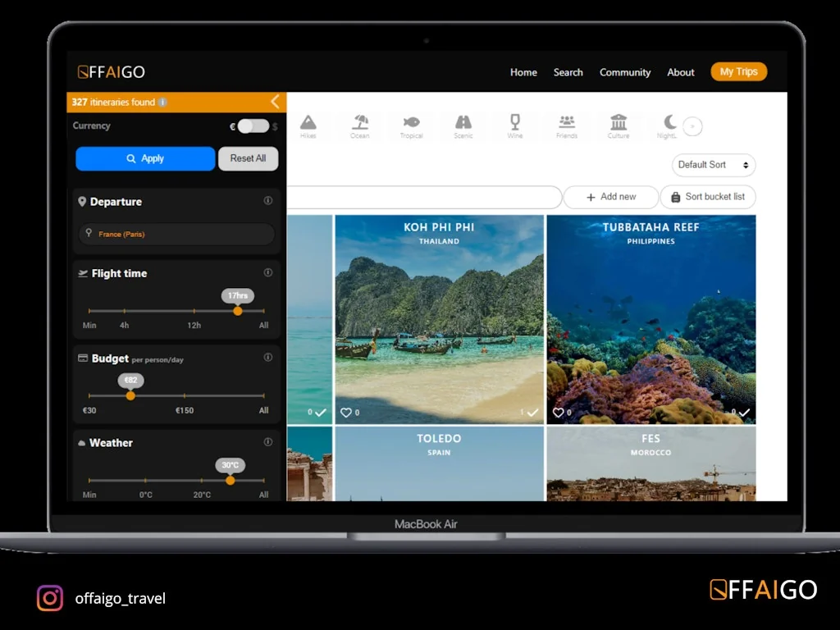
Task: Select the Hikes category icon
Action: point(308,125)
